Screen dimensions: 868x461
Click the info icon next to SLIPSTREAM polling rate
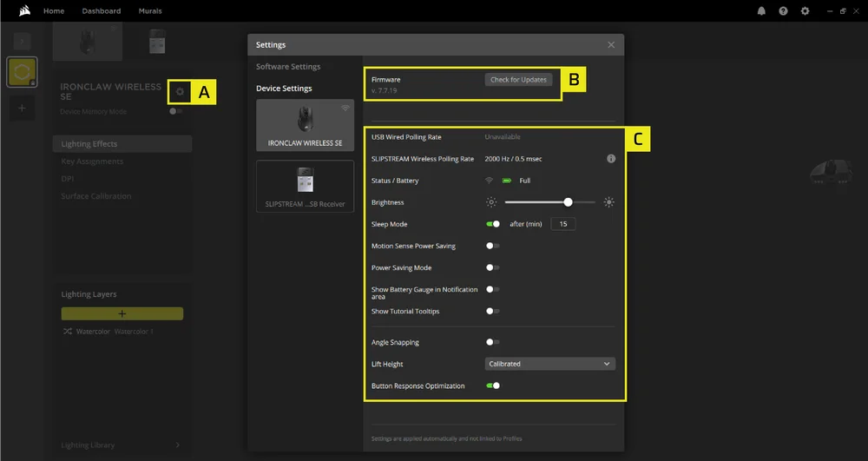pyautogui.click(x=610, y=159)
